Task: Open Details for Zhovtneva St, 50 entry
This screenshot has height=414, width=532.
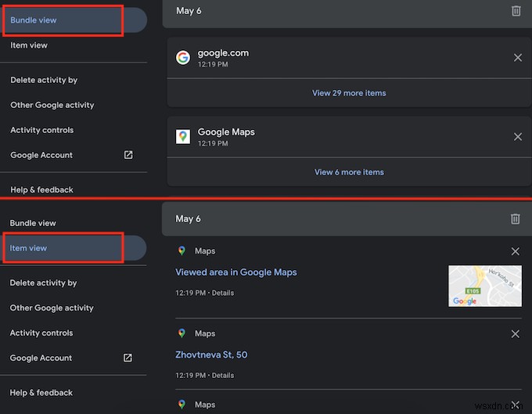Action: pos(223,376)
